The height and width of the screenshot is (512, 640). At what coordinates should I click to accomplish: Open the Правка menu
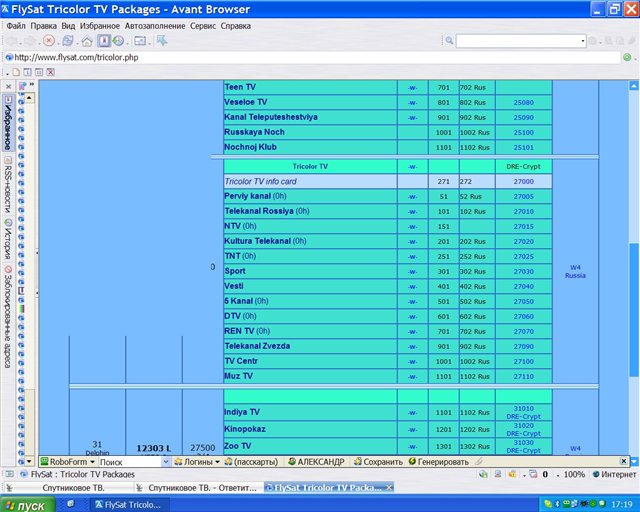(44, 26)
